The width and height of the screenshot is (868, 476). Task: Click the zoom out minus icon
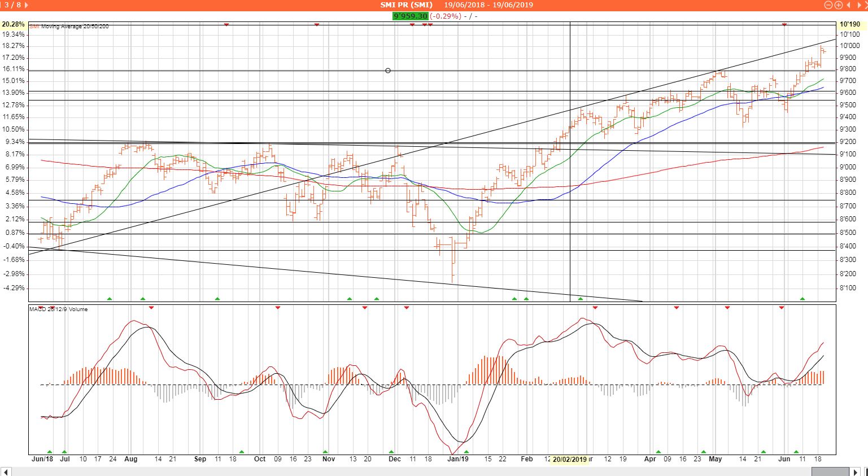(828, 5)
